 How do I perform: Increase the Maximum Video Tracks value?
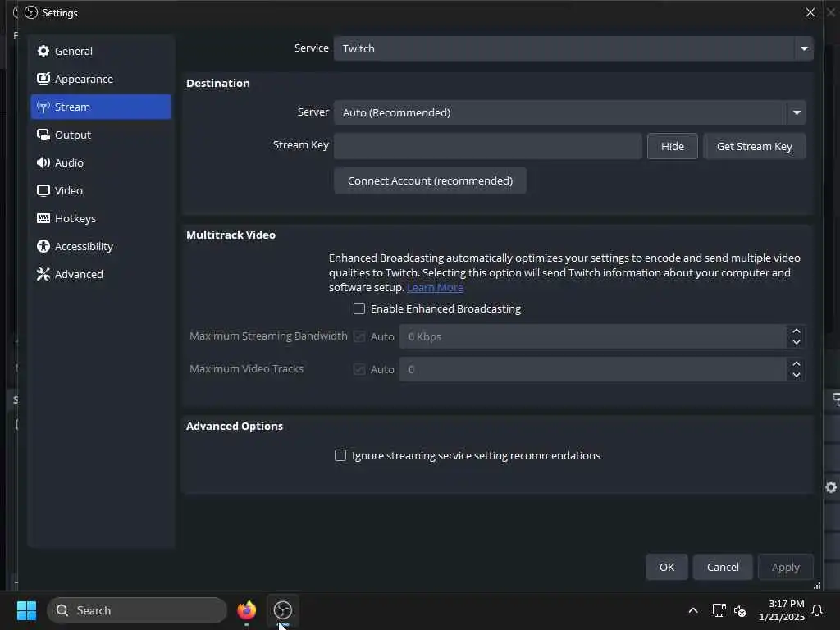[796, 363]
